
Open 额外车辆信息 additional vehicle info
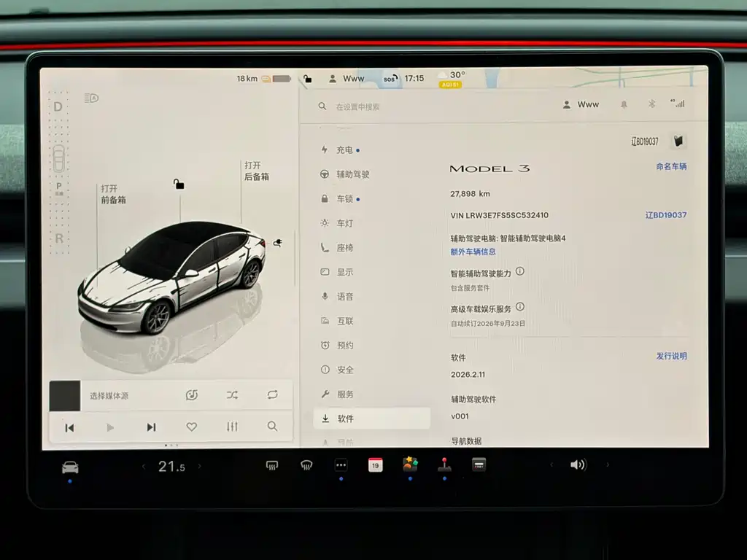(473, 252)
